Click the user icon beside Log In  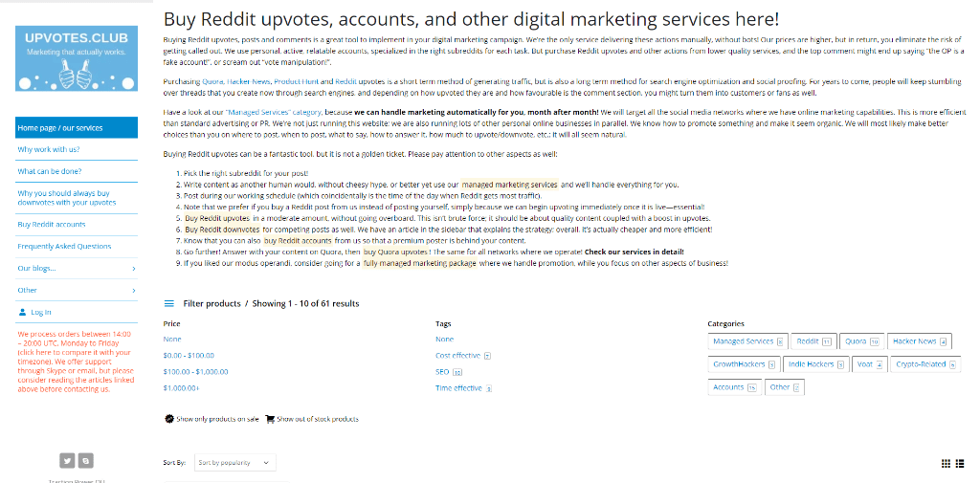[23, 312]
